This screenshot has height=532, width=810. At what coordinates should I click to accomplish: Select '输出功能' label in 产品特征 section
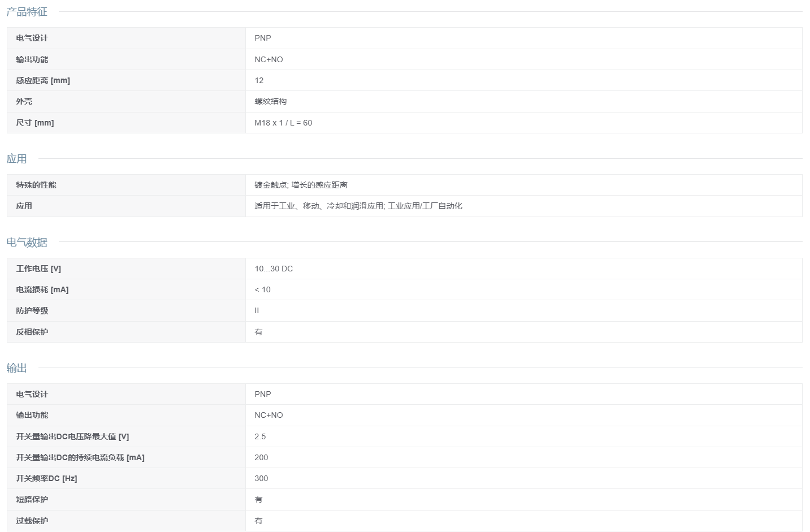point(32,59)
